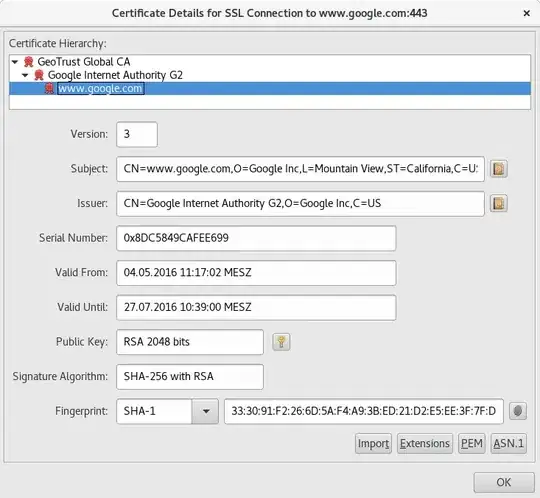The width and height of the screenshot is (540, 498).
Task: Click into the Serial Number field
Action: (x=256, y=238)
